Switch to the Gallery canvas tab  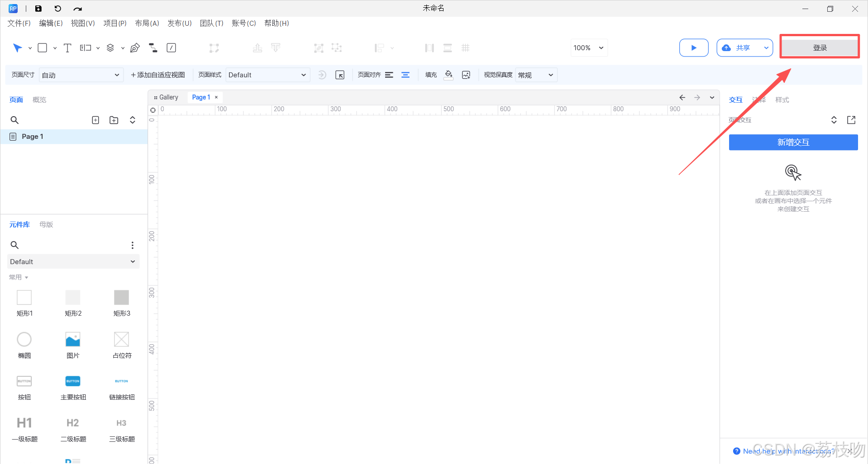tap(166, 97)
